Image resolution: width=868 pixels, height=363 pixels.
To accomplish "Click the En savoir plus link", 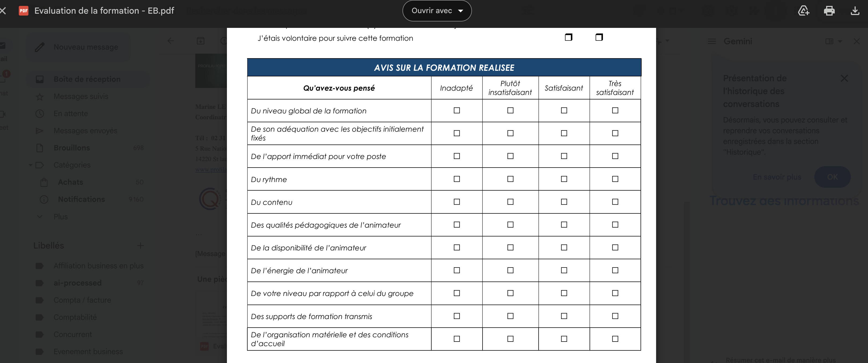I will [x=777, y=177].
